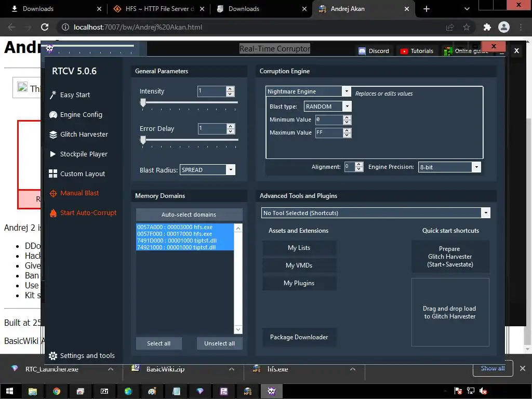Open Easy Start in RTCV sidebar
Screen dimensions: 532x399
pos(70,95)
